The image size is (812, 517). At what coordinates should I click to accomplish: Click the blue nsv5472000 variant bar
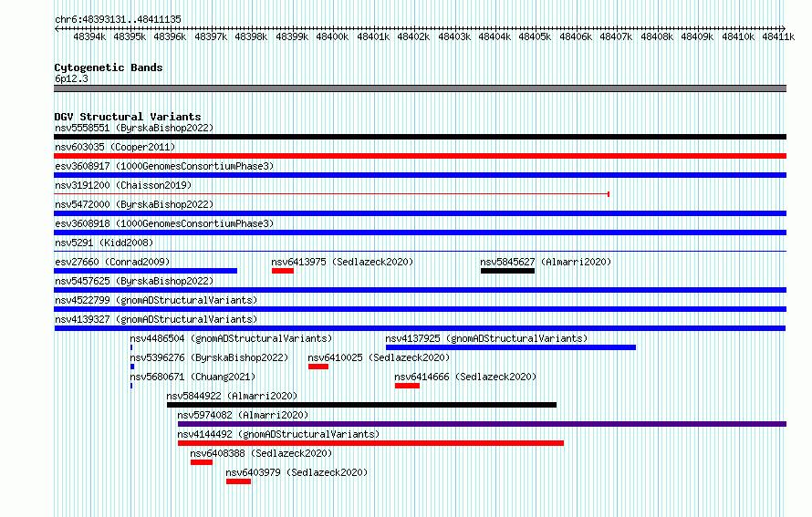(420, 213)
